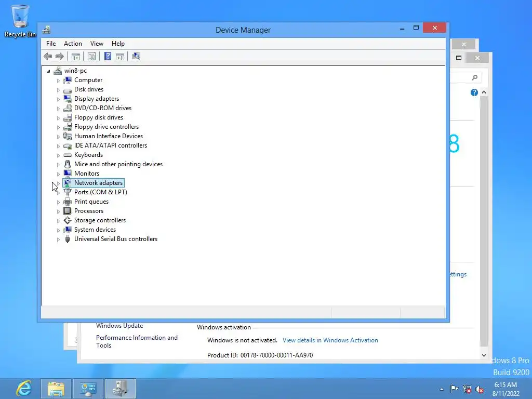Click the Action Center flag tray icon
This screenshot has height=399, width=532.
(454, 389)
